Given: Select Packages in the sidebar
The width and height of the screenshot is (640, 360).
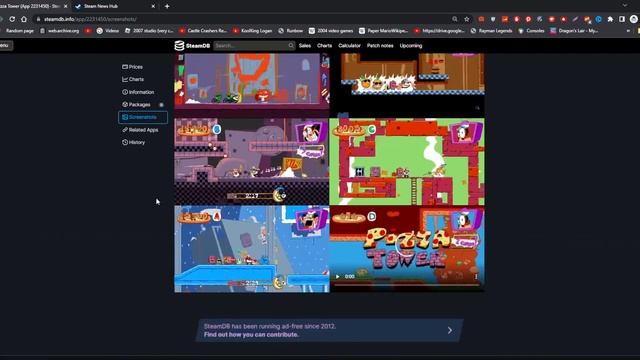Looking at the screenshot, I should pyautogui.click(x=136, y=104).
